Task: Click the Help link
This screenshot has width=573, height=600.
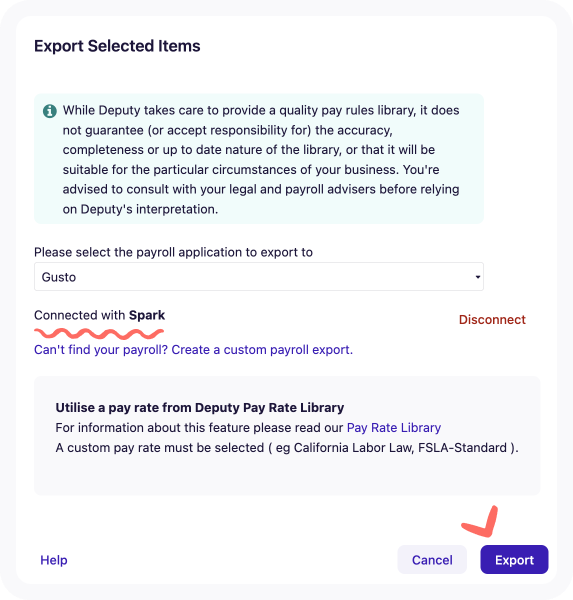Action: pyautogui.click(x=54, y=560)
